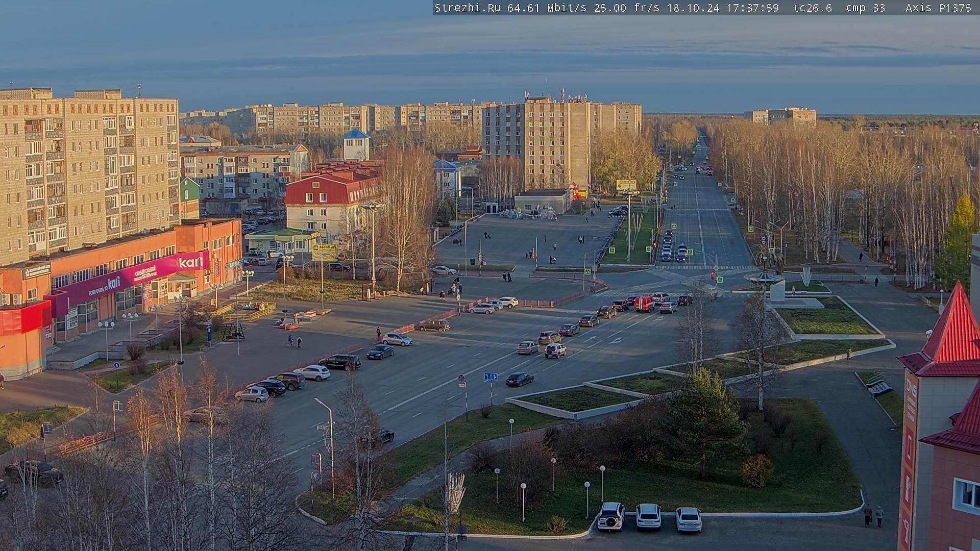
Task: Select the Axis P1375 camera label
Action: click(938, 8)
